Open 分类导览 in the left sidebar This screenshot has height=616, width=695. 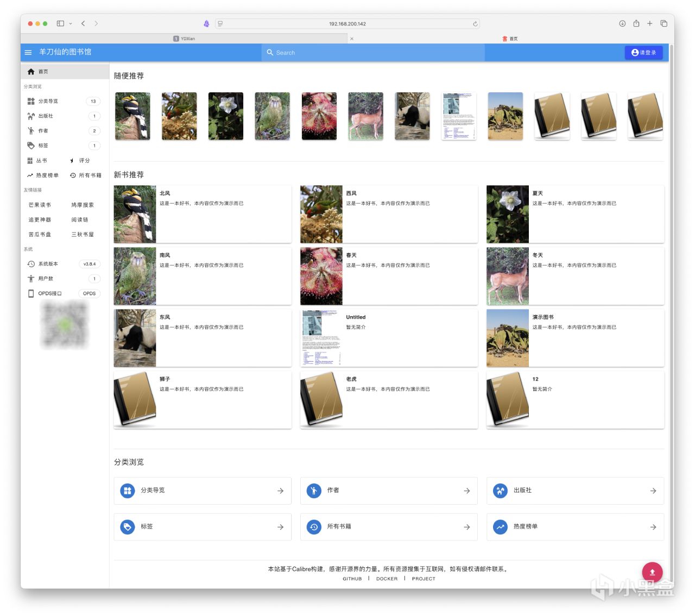65,101
